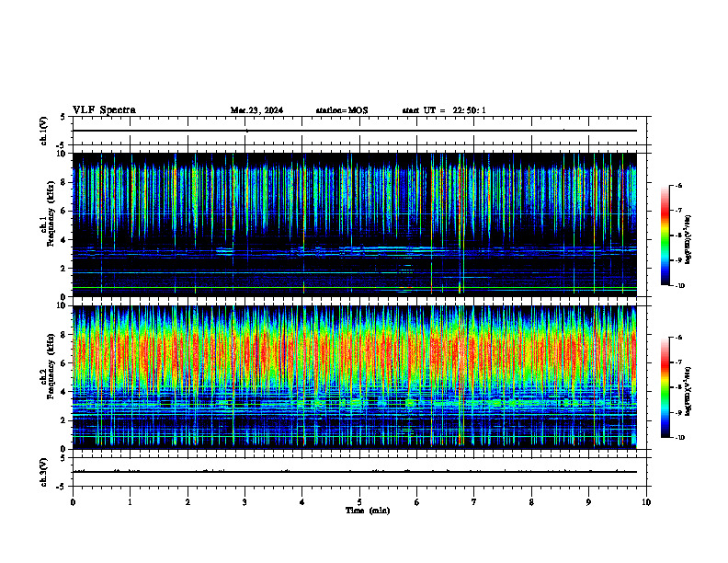Click the ch.3 voltage trace line
The image size is (728, 563).
click(355, 472)
